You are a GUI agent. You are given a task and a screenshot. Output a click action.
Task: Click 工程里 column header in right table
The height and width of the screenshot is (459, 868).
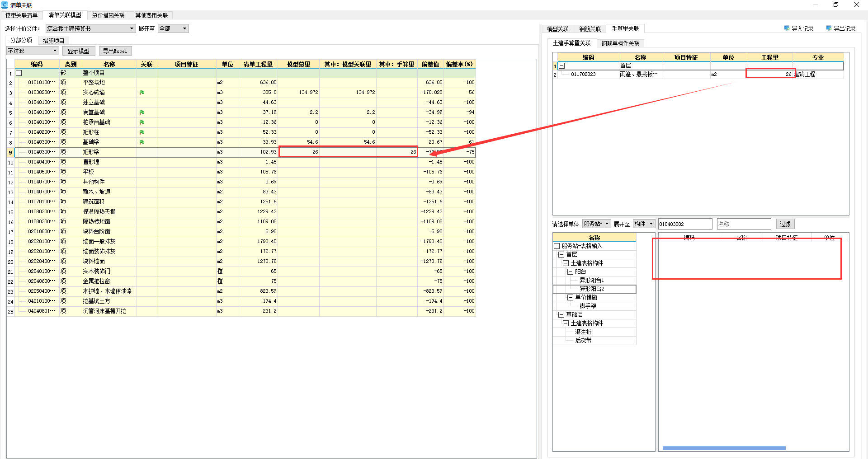tap(769, 57)
